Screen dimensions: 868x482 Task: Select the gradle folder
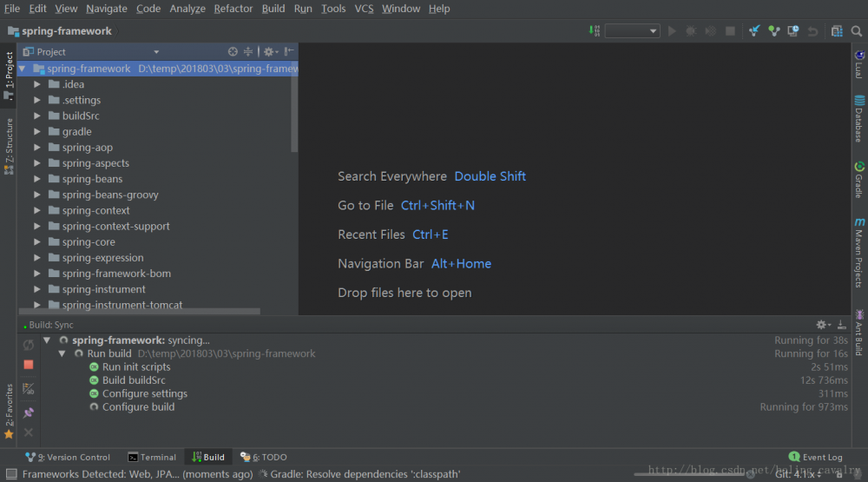(77, 132)
